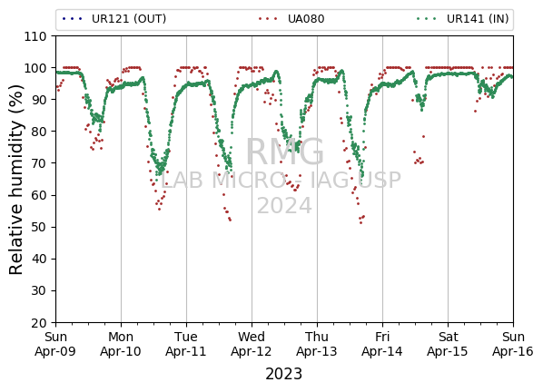Click the Thu Apr-13 date tick label
Image resolution: width=543 pixels, height=392 pixels.
click(317, 344)
